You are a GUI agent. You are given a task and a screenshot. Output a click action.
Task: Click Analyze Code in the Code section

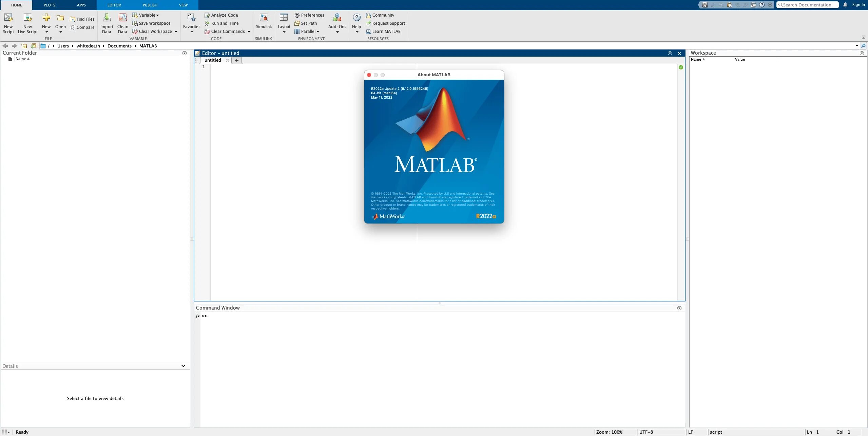(x=224, y=15)
